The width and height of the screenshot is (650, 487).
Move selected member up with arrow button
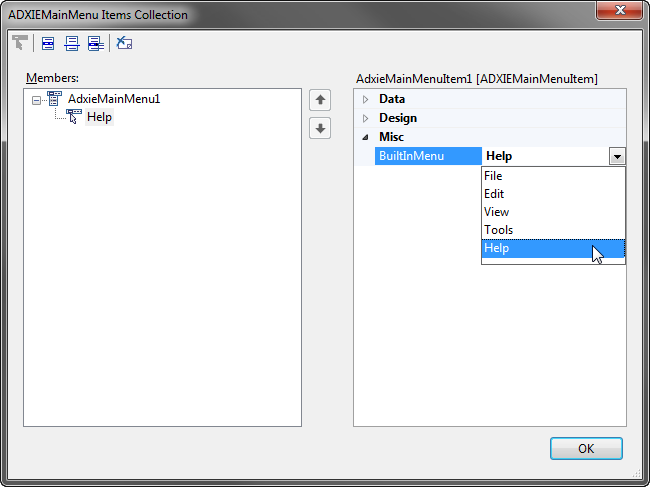(x=320, y=100)
